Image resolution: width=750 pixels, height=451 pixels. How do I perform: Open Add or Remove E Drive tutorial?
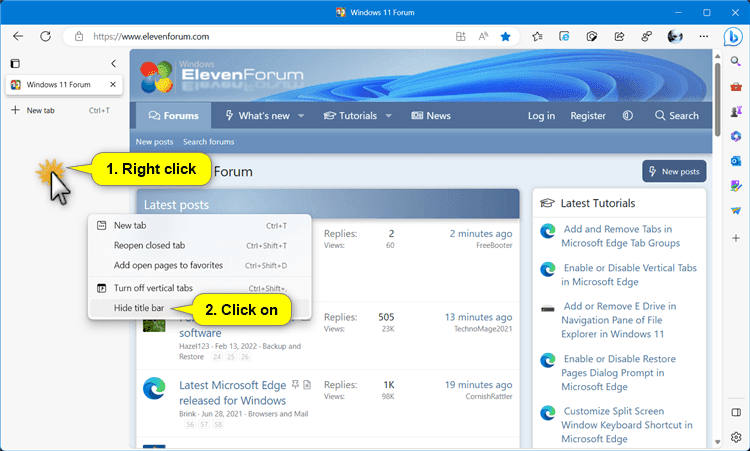(618, 320)
